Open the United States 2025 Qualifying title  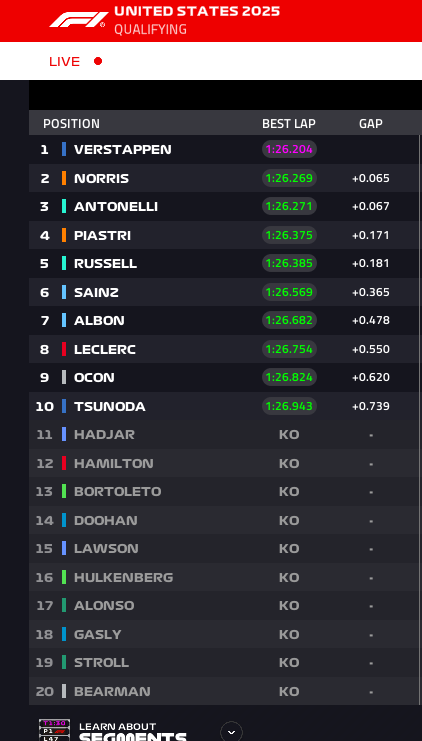tap(197, 20)
